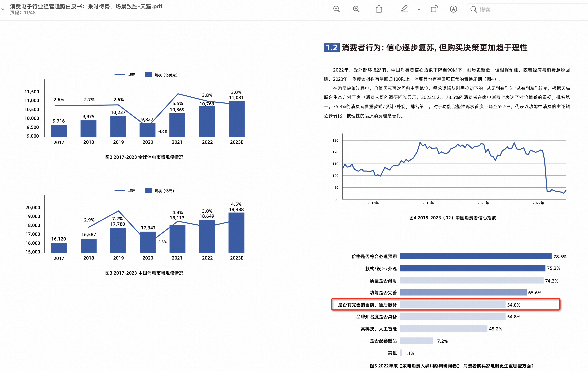Viewport: 588px width, 371px height.
Task: Click the 页码 11/48 page indicator
Action: tap(23, 13)
